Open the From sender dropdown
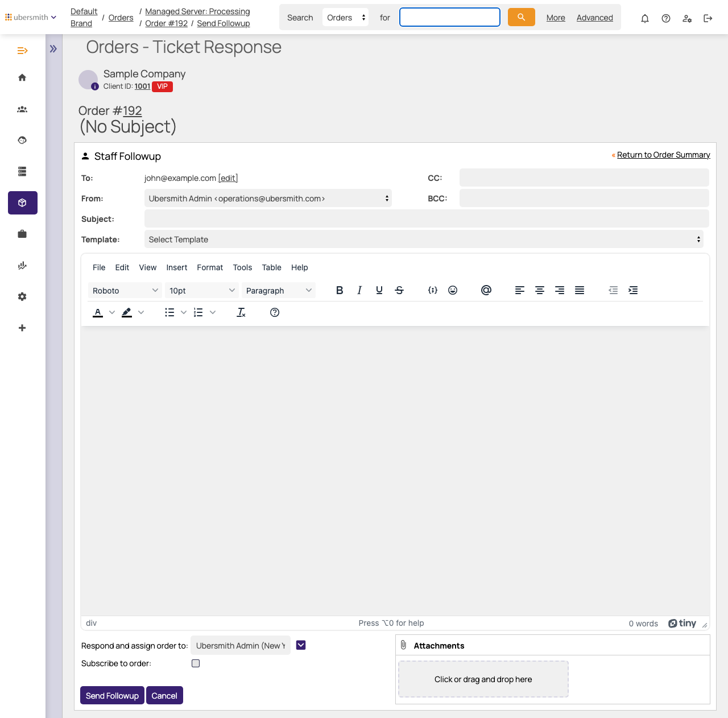Screen dimensions: 728x718 click(268, 199)
